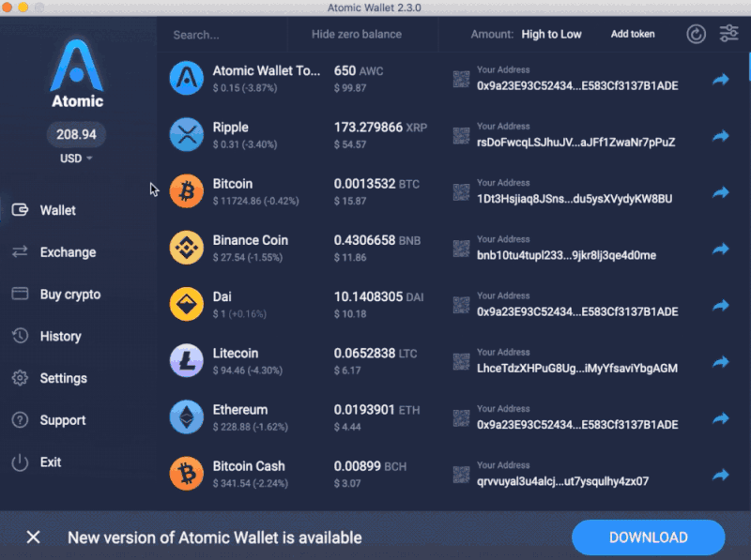Click the Ripple coin icon
This screenshot has width=751, height=560.
pos(186,134)
